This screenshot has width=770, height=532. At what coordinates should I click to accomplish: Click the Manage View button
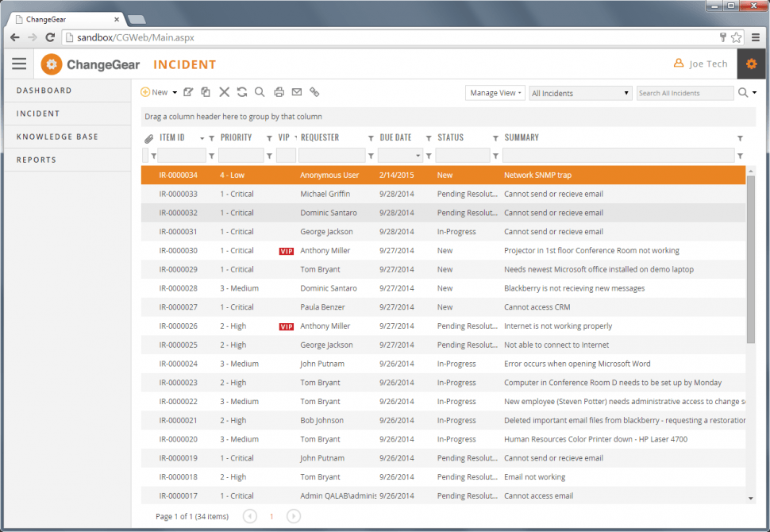point(495,93)
